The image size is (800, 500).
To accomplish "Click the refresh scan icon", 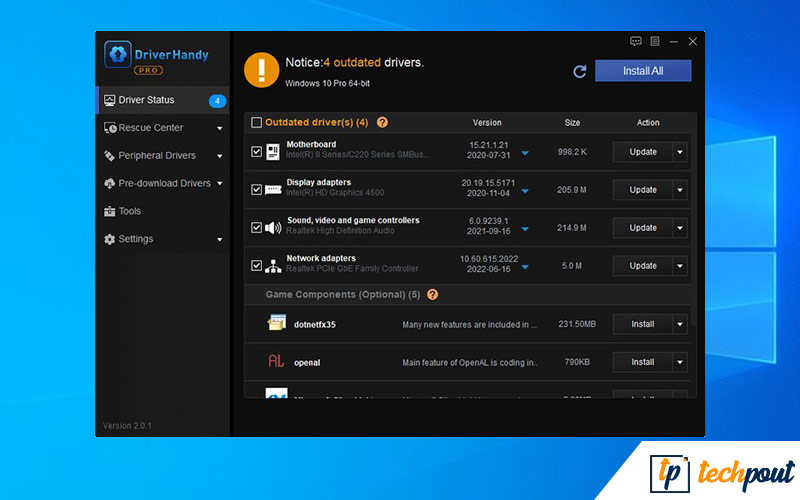I will tap(579, 72).
